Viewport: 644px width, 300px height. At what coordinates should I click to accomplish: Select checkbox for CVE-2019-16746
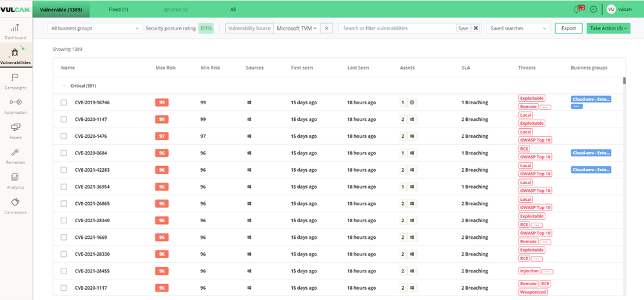[64, 102]
